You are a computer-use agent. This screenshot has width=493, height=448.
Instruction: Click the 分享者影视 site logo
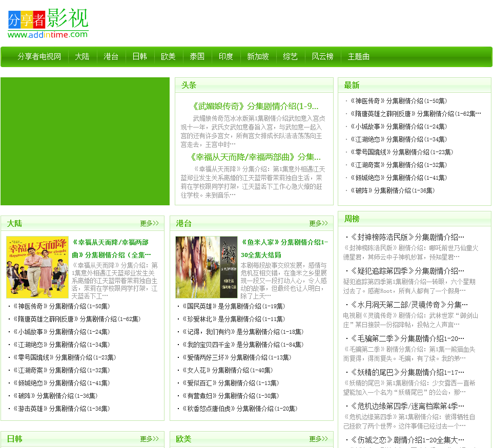click(48, 23)
